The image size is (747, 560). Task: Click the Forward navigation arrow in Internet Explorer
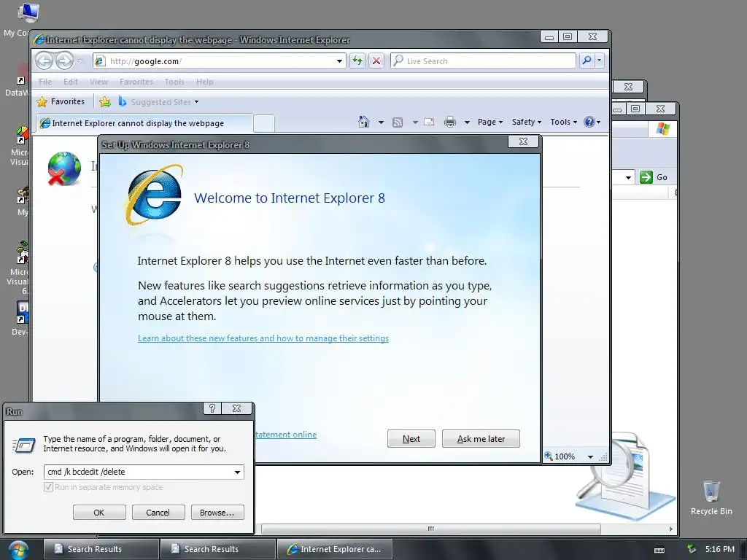click(64, 61)
